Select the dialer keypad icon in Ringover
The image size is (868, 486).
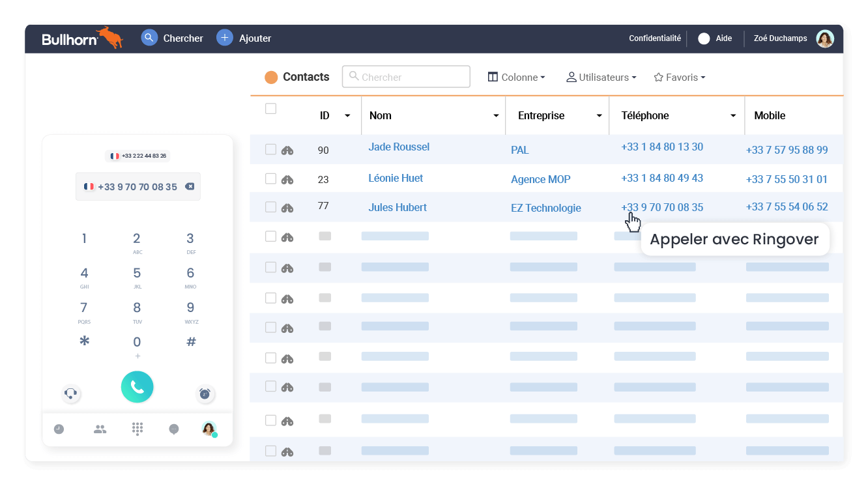[137, 429]
